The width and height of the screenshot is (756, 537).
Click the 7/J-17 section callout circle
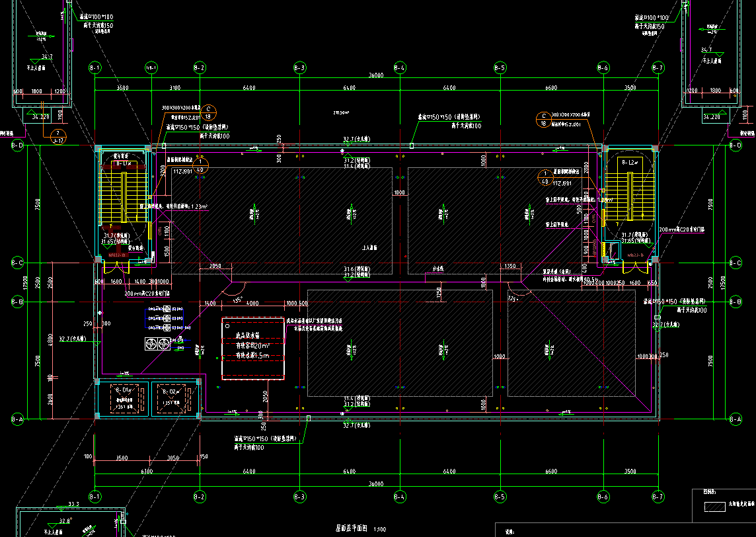click(x=58, y=136)
